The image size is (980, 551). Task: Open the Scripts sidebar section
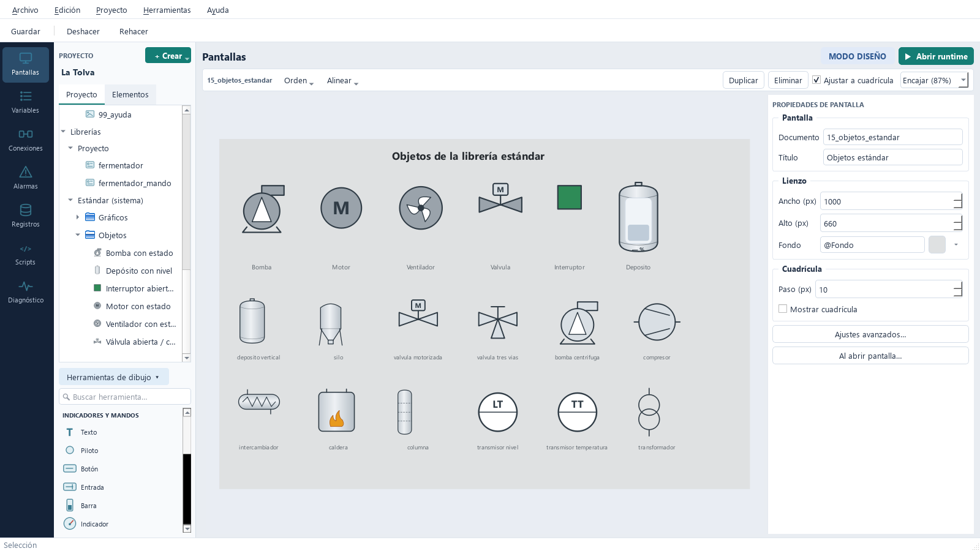click(x=26, y=254)
